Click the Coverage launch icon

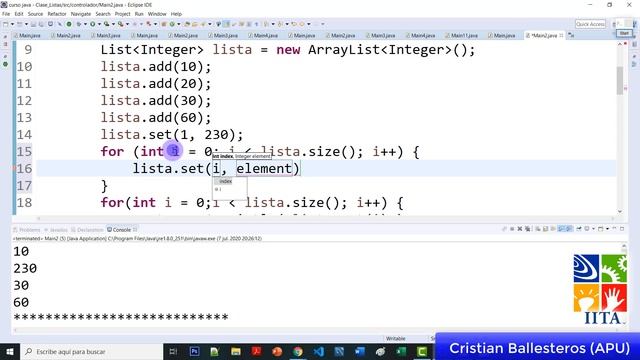(x=107, y=24)
